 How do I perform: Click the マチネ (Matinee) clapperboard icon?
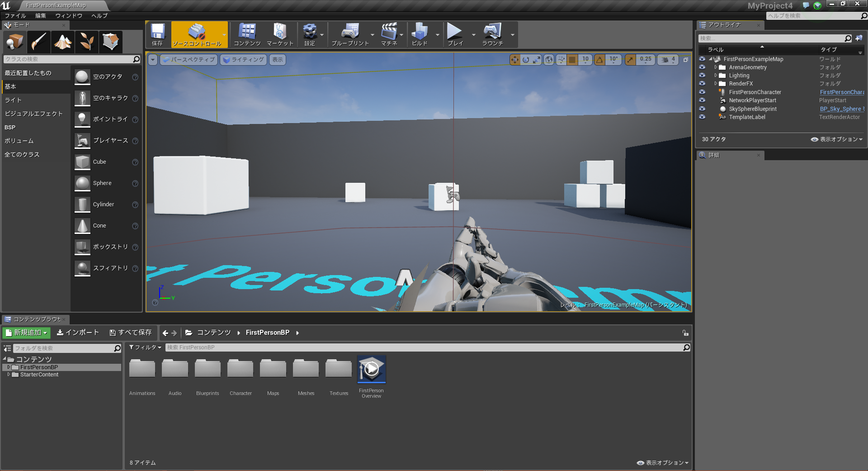pos(389,34)
